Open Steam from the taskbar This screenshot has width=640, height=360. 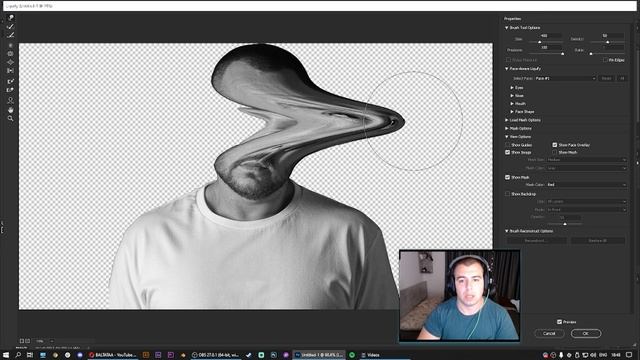click(249, 355)
